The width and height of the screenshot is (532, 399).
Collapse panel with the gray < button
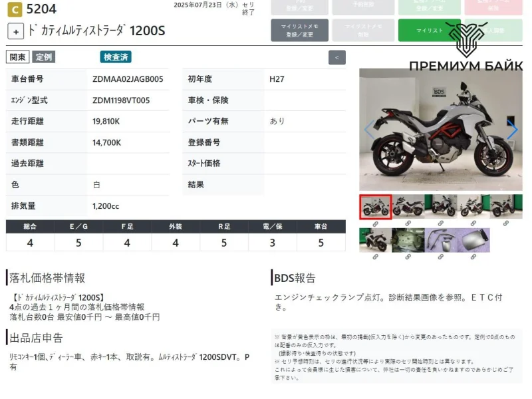point(337,57)
